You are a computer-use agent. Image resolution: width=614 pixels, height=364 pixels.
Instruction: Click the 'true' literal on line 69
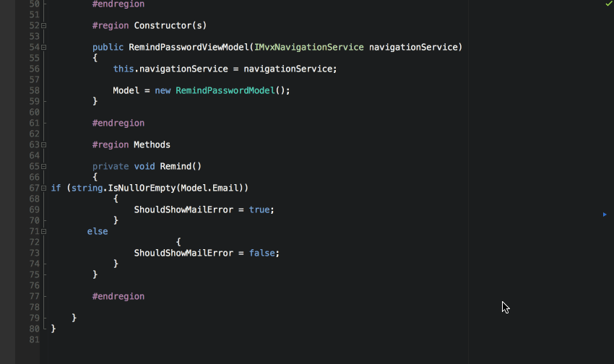(x=259, y=209)
